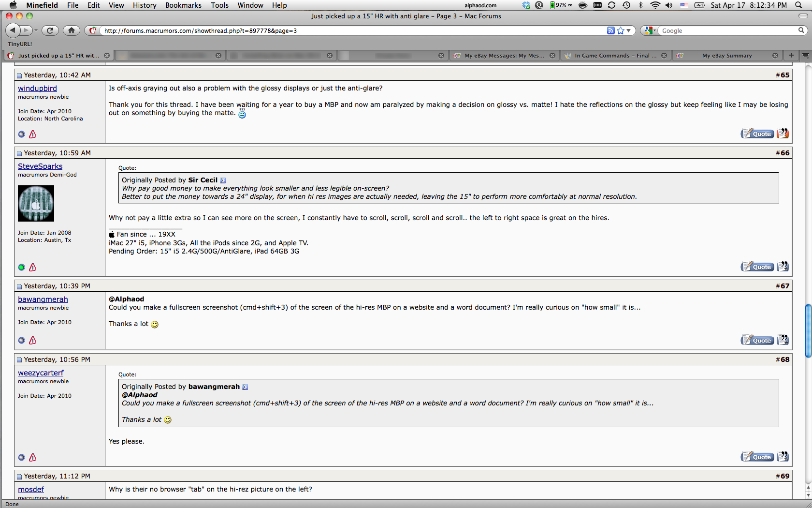
Task: Report weezycarterf's post with warning icon
Action: 33,457
